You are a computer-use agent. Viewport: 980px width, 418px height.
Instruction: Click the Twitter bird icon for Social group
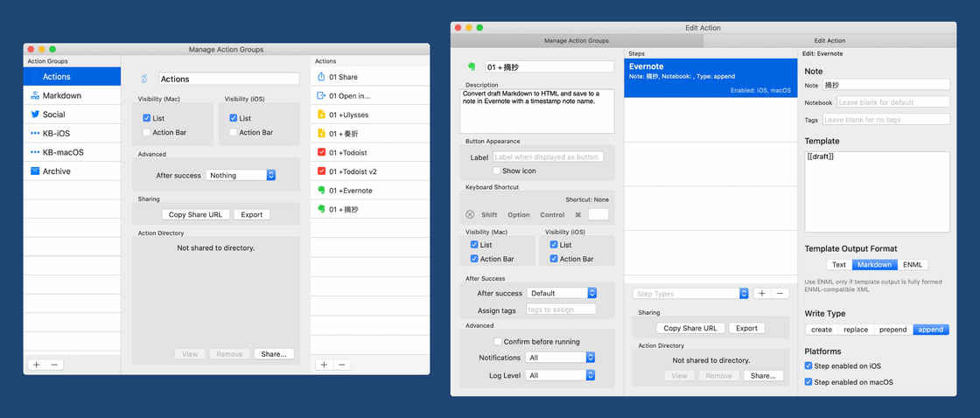point(35,115)
